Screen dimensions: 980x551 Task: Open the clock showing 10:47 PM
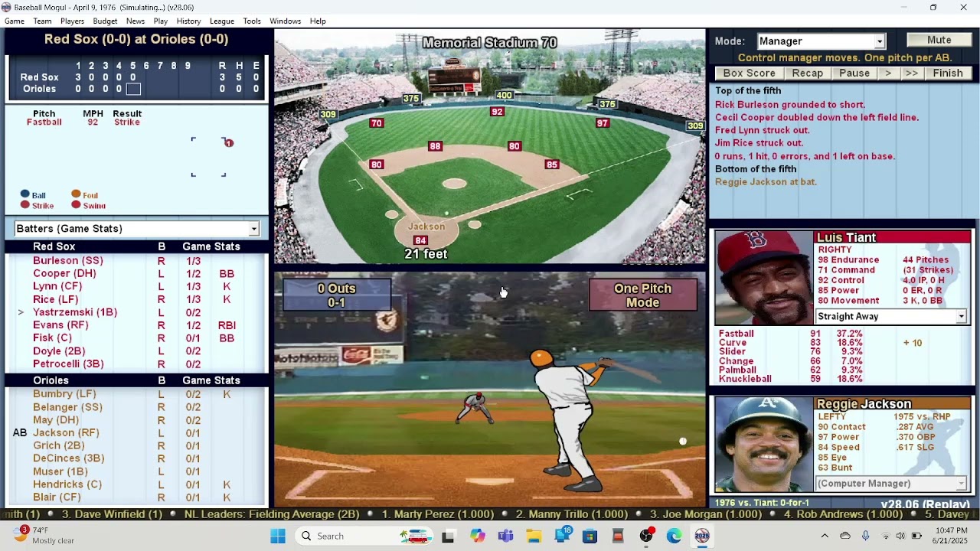click(951, 536)
